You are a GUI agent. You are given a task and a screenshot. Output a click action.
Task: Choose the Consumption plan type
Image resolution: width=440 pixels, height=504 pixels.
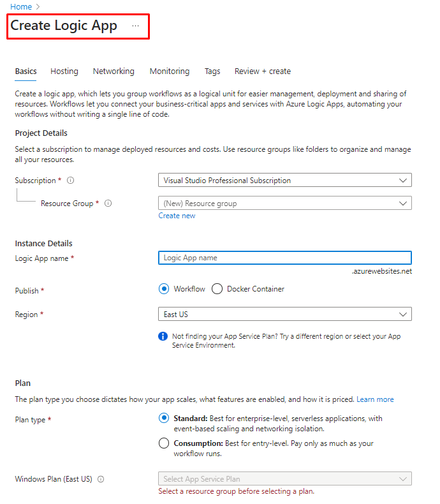coord(164,443)
